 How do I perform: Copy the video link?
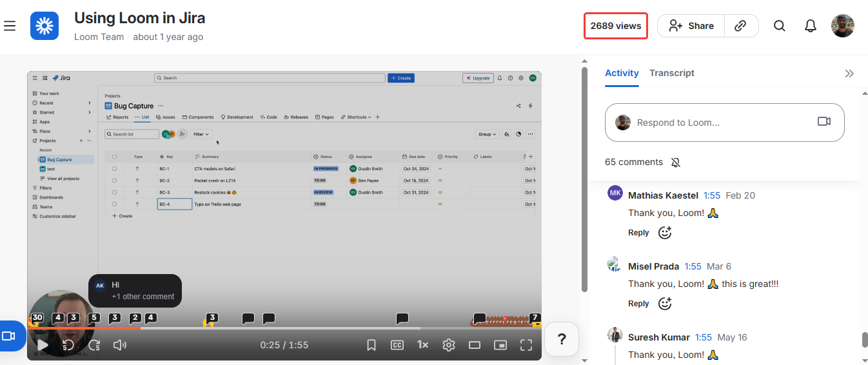(x=741, y=26)
